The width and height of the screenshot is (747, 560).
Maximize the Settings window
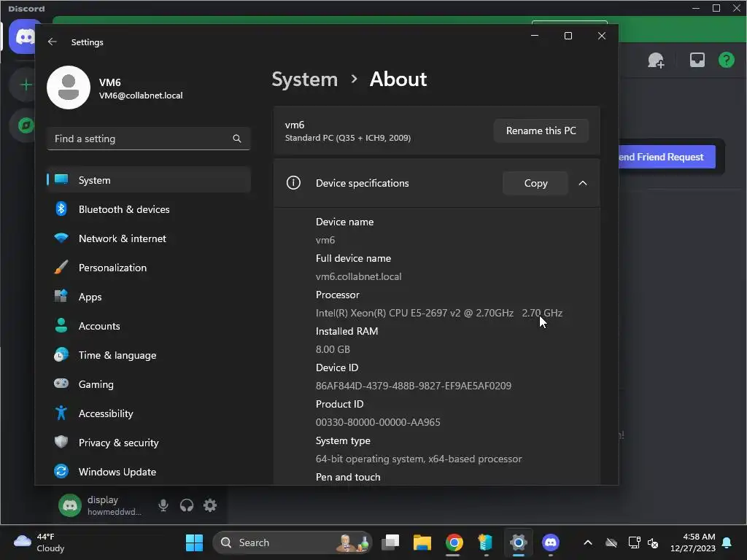(x=568, y=36)
